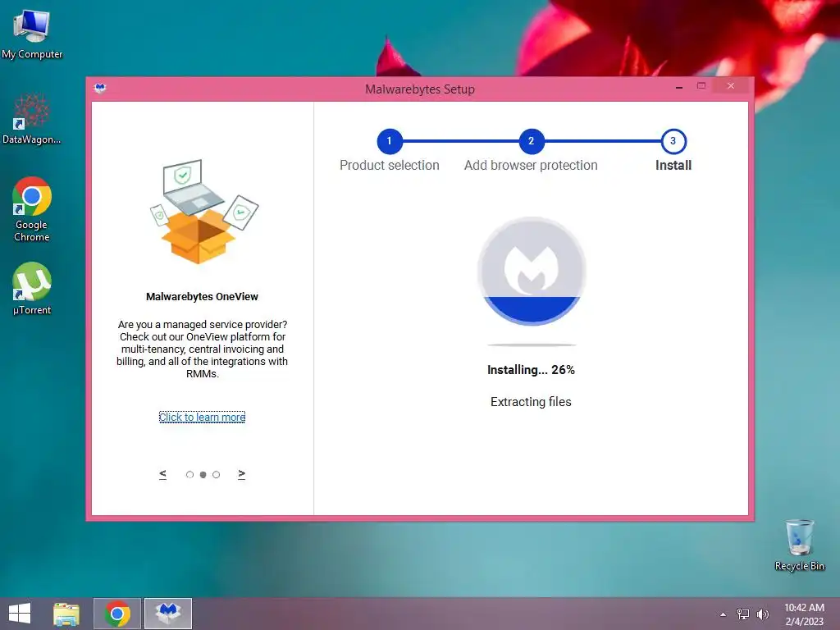Viewport: 840px width, 630px height.
Task: Click the Malwarebytes install progress circle
Action: (x=532, y=271)
